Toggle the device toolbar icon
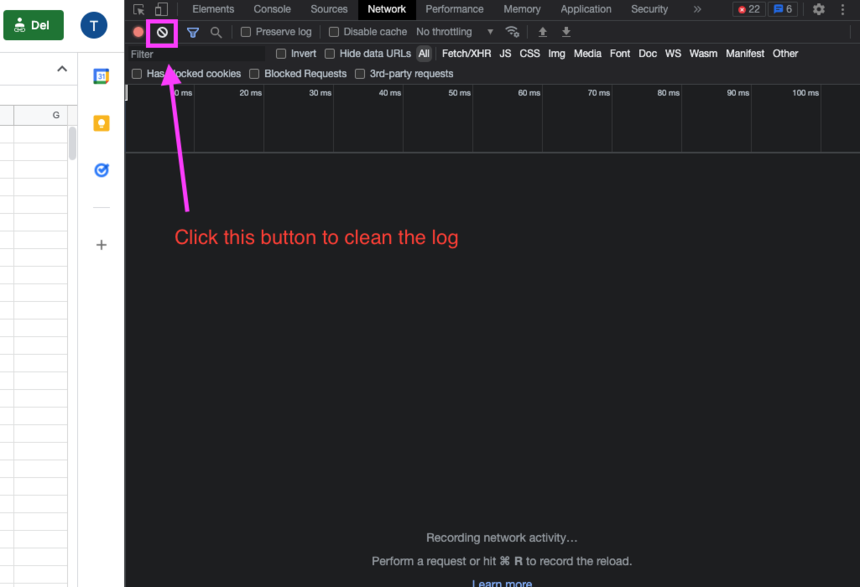 coord(161,9)
